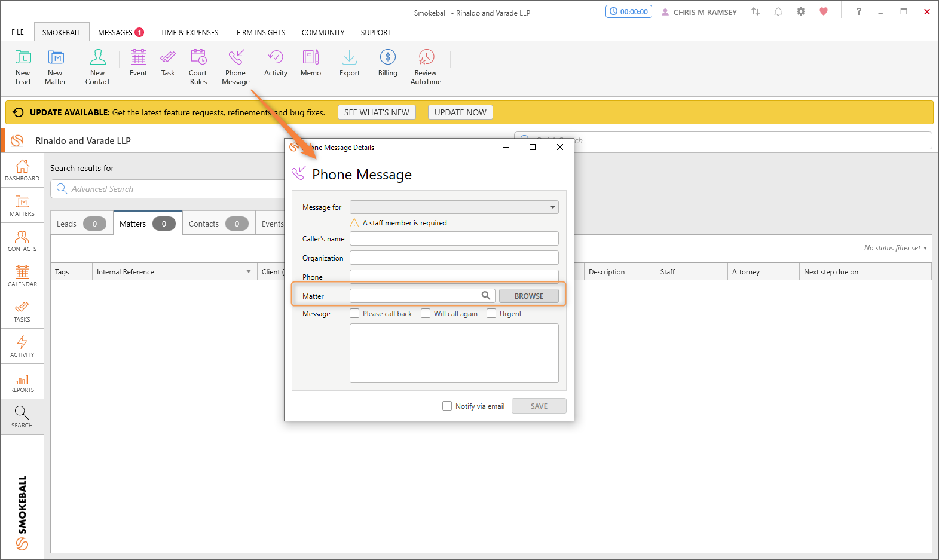Open notifications bell
Screen dimensions: 939x560
[x=778, y=11]
